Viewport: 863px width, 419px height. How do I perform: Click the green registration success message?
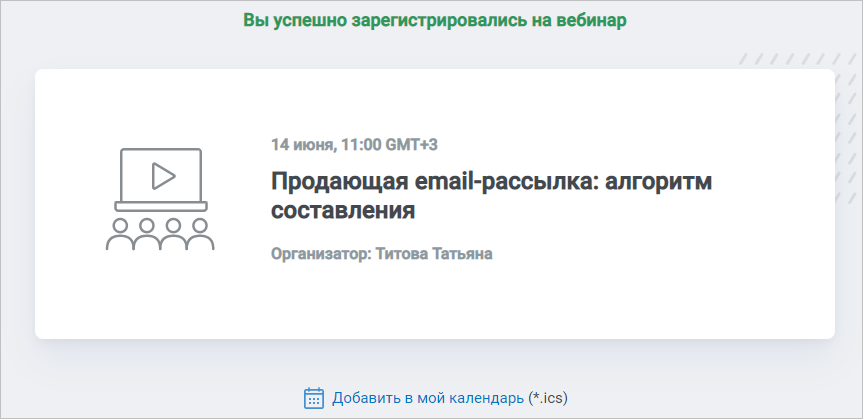pos(435,20)
